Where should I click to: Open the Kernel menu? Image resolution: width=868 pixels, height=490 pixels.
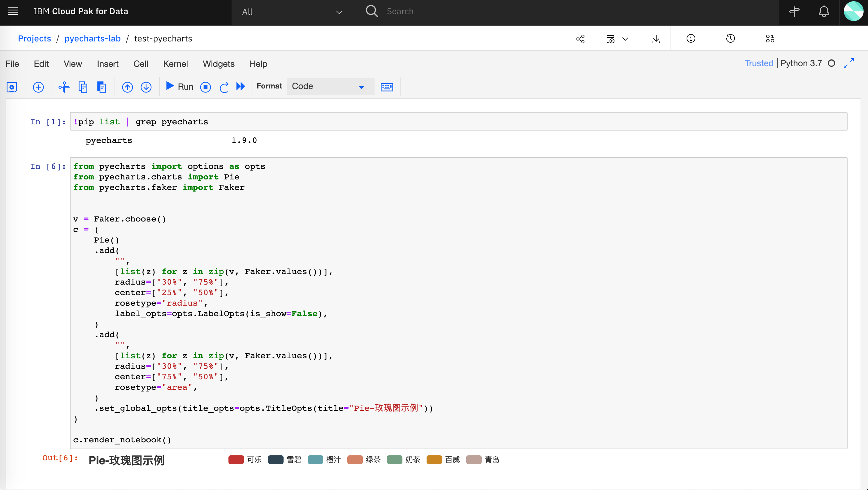(175, 64)
